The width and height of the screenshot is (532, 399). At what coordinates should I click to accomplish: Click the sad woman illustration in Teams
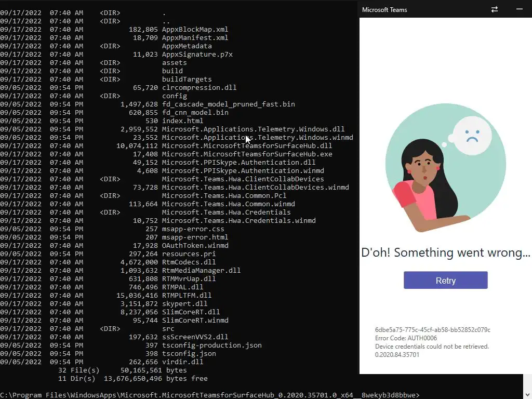coord(445,168)
